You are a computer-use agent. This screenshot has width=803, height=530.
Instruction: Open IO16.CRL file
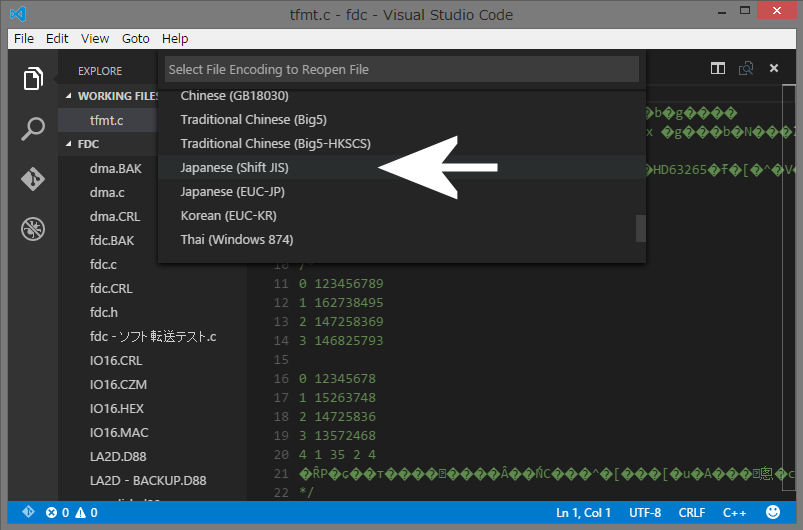pyautogui.click(x=116, y=361)
